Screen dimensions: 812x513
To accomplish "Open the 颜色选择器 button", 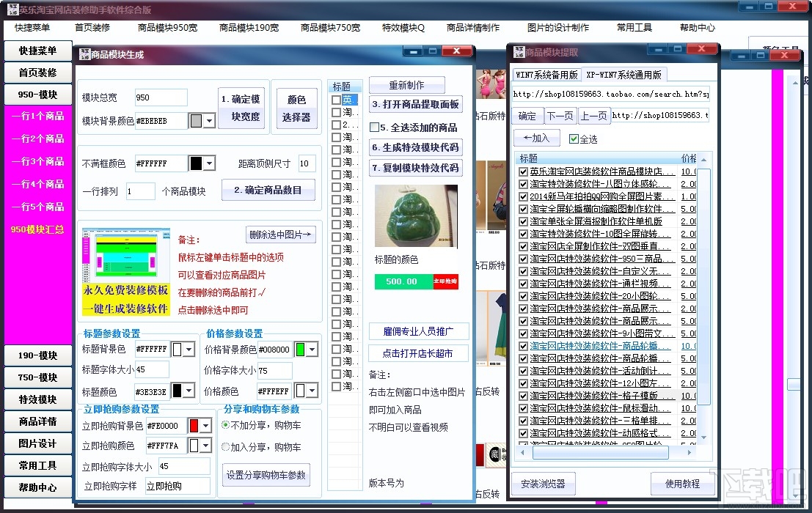I will (x=296, y=108).
